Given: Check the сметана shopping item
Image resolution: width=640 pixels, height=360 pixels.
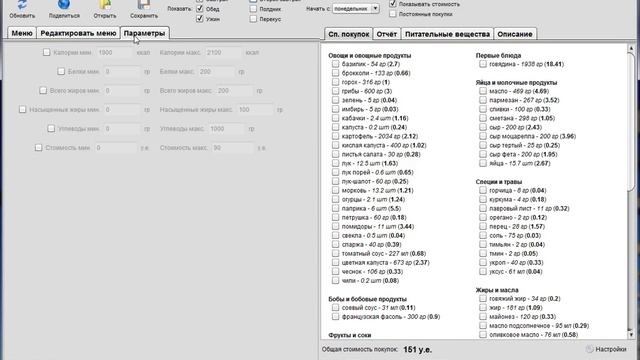Looking at the screenshot, I should click(x=483, y=118).
